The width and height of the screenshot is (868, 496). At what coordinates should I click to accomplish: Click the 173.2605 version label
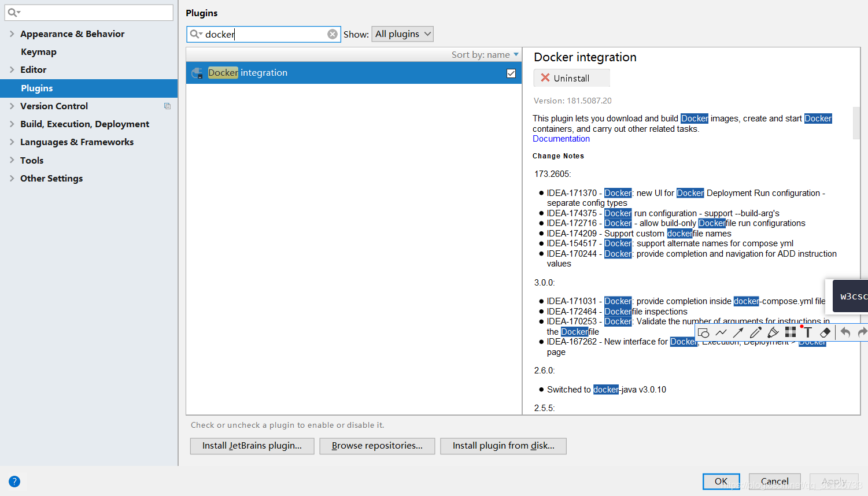pos(552,174)
